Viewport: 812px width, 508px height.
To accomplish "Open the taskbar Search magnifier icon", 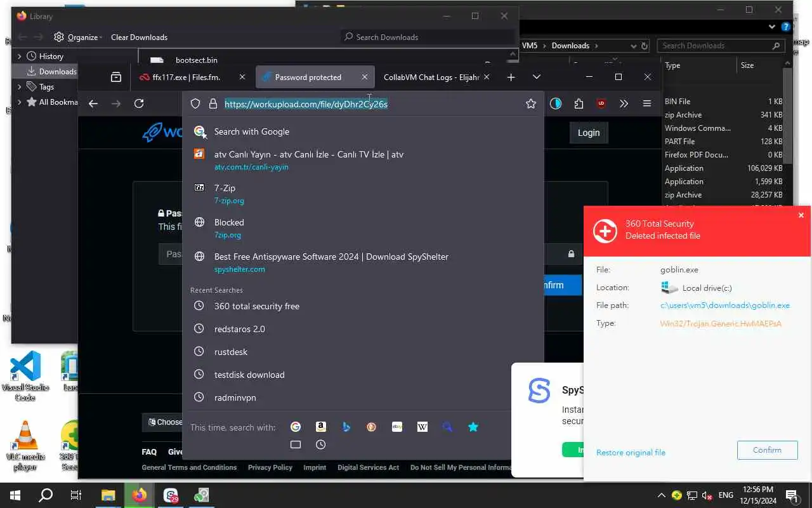I will tap(46, 495).
